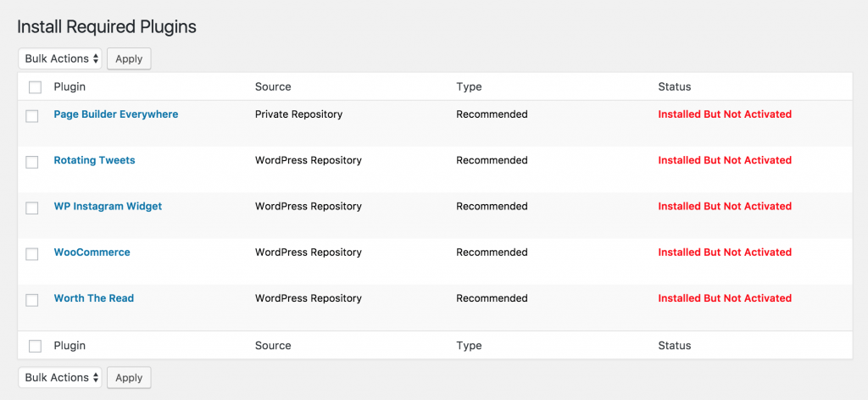
Task: Click Recommended in the WooCommerce row
Action: point(492,253)
